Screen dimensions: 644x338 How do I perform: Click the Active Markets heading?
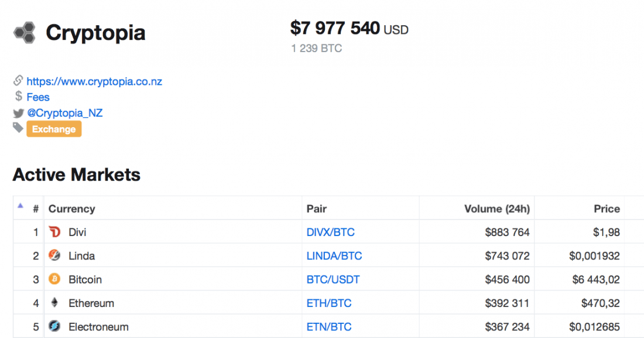76,175
